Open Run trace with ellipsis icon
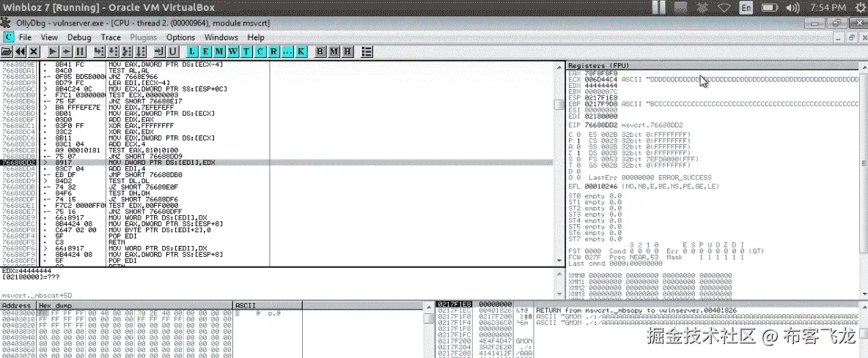The image size is (868, 358). (288, 51)
